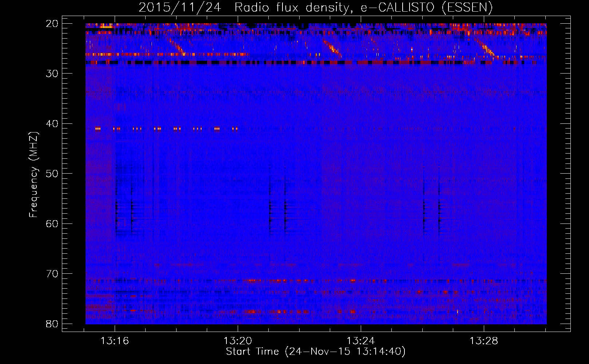Click the "13:20" time tick label
The height and width of the screenshot is (364, 589).
point(238,341)
